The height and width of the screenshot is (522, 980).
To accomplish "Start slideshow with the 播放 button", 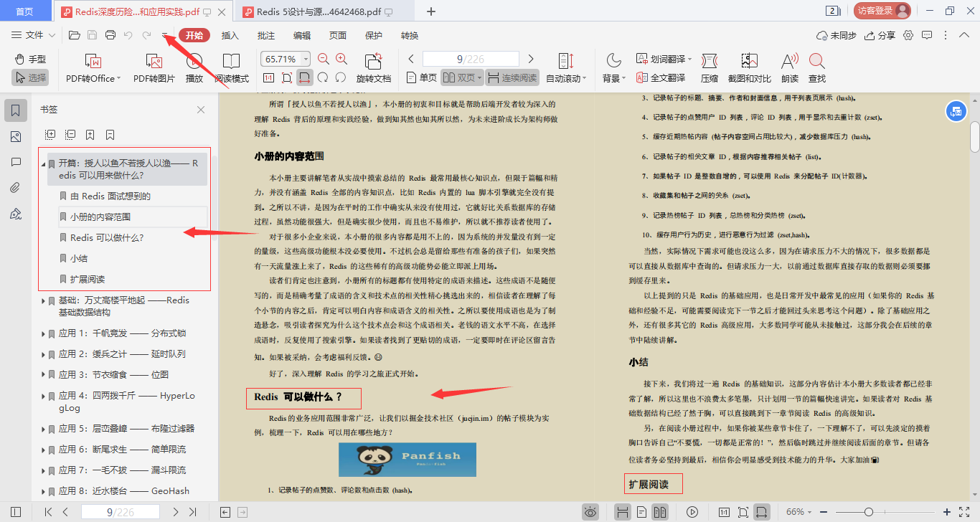I will (x=194, y=69).
